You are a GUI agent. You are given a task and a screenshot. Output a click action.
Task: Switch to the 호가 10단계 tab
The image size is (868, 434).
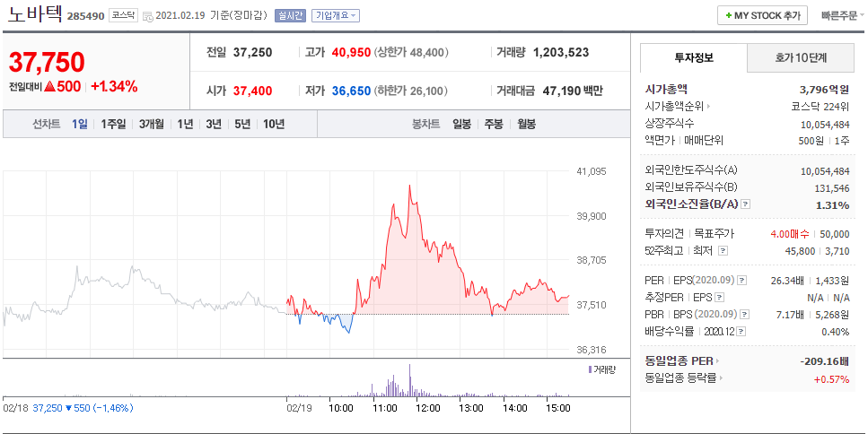(801, 57)
